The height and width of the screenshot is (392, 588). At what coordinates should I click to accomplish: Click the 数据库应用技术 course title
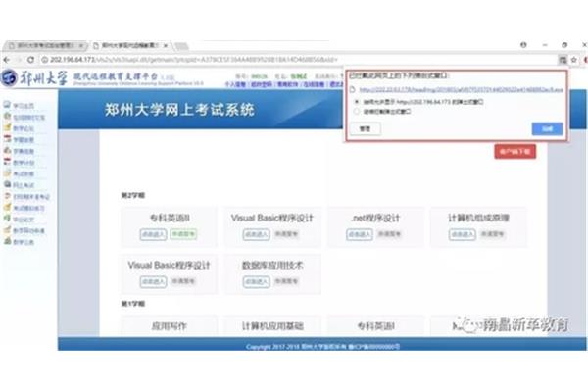[x=272, y=266]
